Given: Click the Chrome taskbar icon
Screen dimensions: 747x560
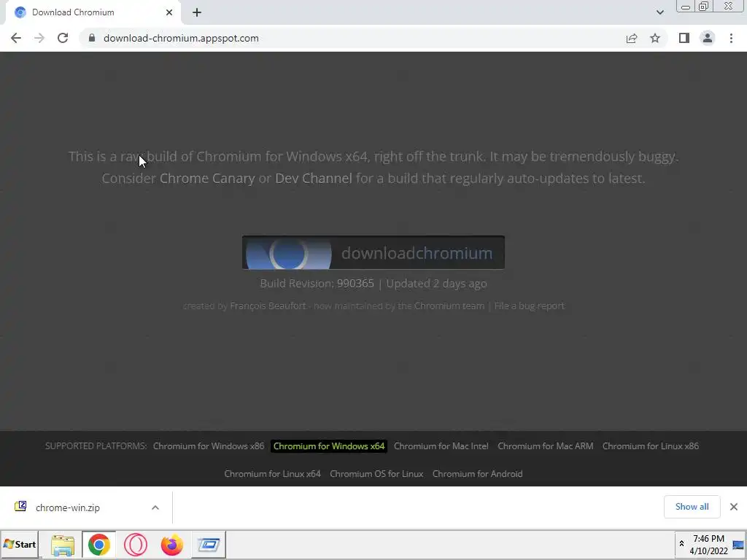Looking at the screenshot, I should click(98, 545).
